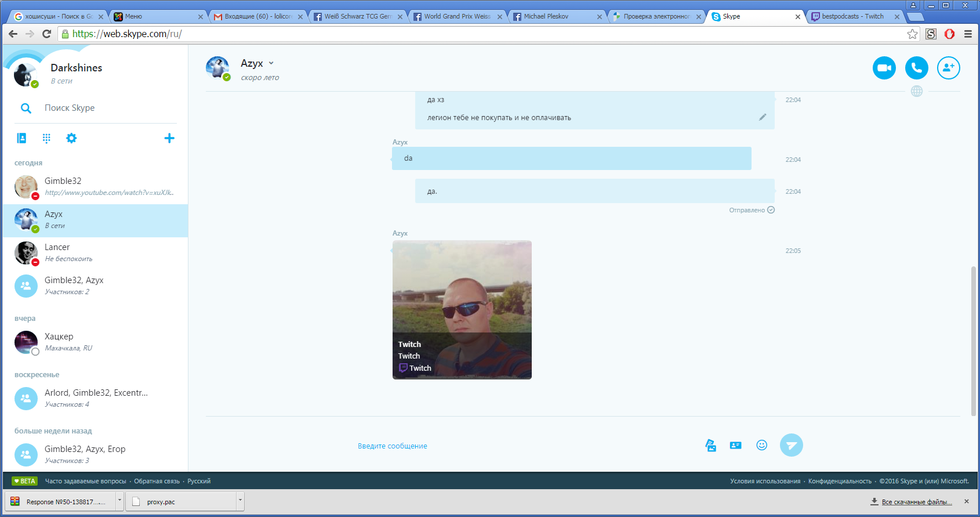The height and width of the screenshot is (517, 980).
Task: Click the S extension icon in toolbar
Action: [931, 34]
